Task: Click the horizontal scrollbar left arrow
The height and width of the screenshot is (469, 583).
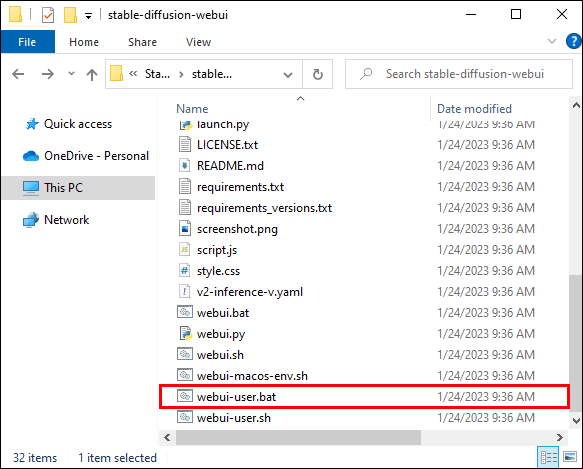Action: click(x=167, y=437)
